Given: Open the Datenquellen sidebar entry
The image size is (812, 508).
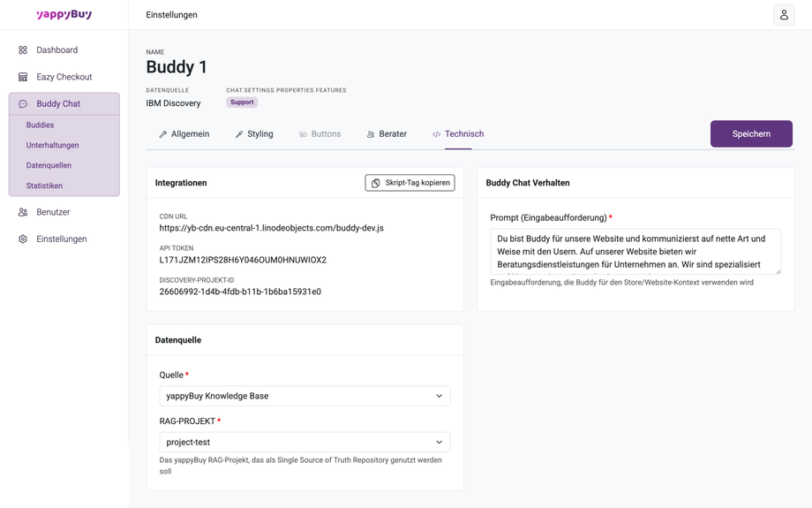Looking at the screenshot, I should 49,165.
